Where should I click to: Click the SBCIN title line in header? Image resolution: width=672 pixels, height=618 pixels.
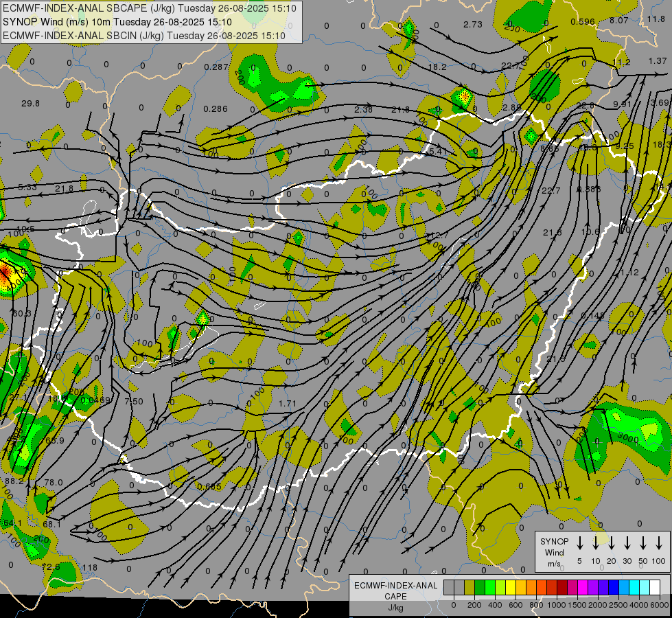[x=144, y=36]
